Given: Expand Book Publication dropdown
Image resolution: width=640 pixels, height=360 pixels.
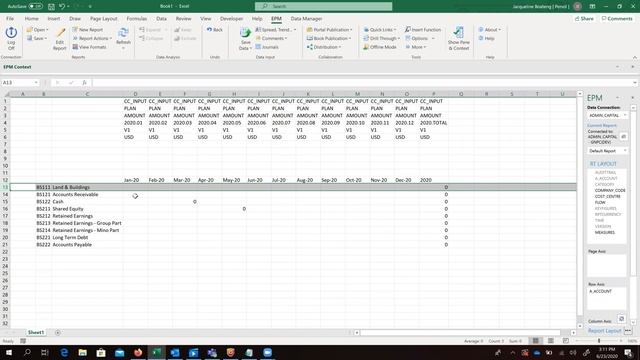Looking at the screenshot, I should [x=329, y=38].
